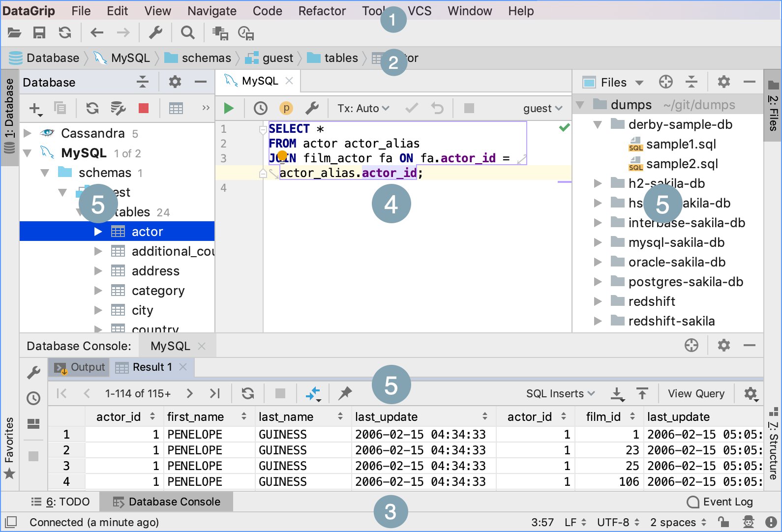782x532 pixels.
Task: Open the 6: TODO tool window
Action: pyautogui.click(x=60, y=502)
